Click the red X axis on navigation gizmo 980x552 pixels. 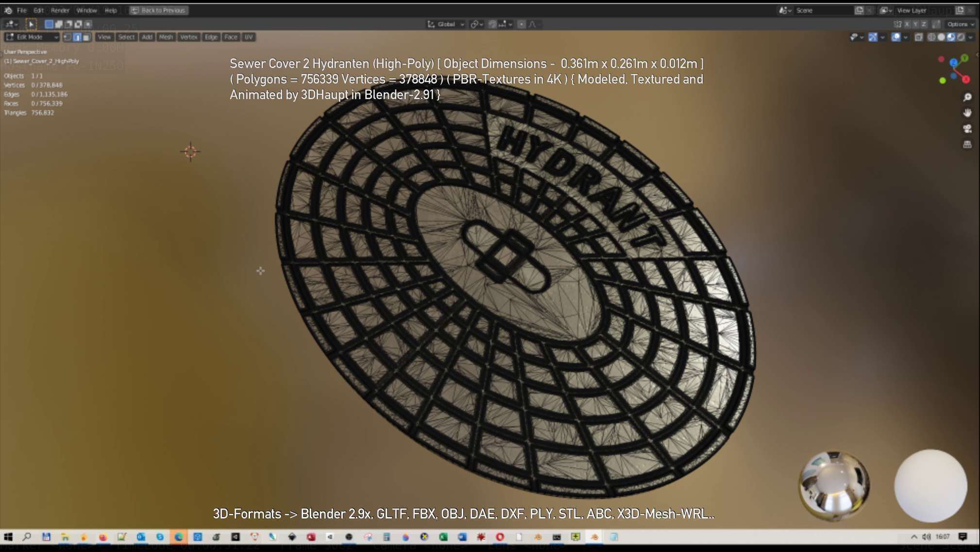click(x=966, y=79)
